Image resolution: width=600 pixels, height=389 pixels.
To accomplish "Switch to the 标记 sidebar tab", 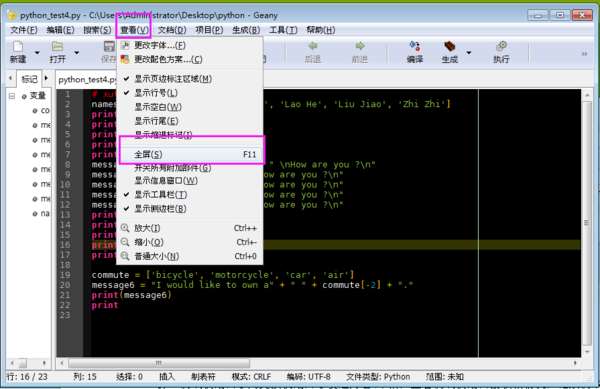I will (x=29, y=79).
